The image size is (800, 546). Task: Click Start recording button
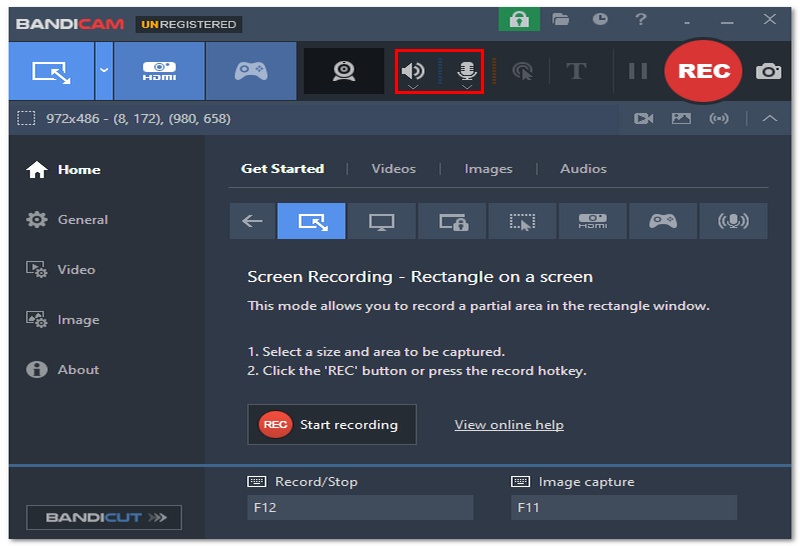332,425
